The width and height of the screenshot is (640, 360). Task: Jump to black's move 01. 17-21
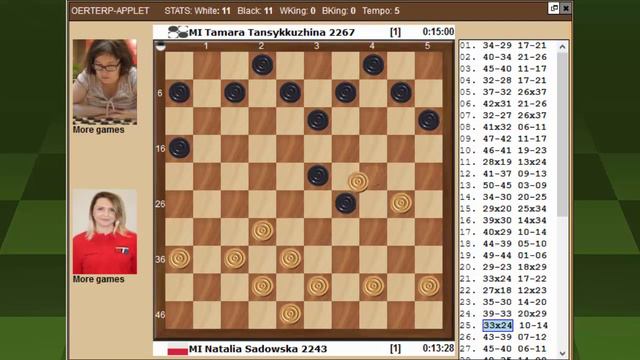coord(532,45)
